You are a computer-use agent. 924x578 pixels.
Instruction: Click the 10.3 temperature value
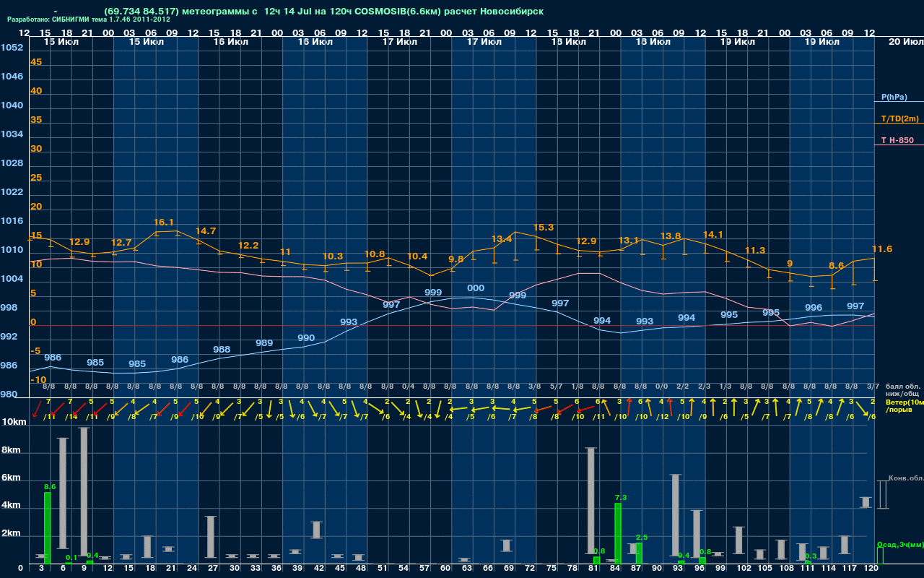333,256
